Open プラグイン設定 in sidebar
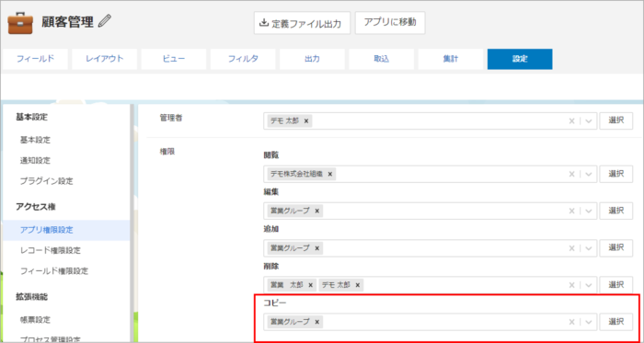 (46, 181)
